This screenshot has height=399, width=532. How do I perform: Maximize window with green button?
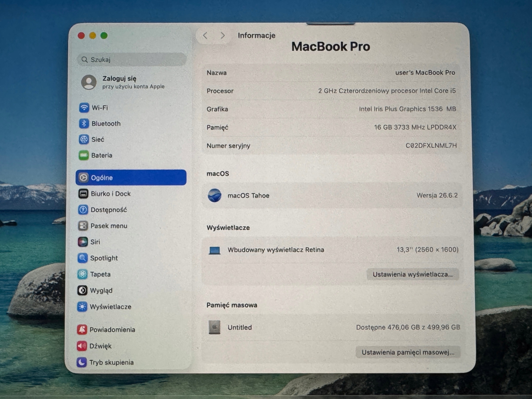point(104,36)
